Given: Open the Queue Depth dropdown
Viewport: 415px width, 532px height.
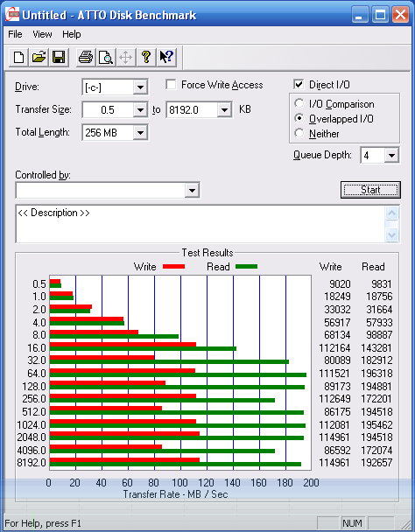Looking at the screenshot, I should 391,156.
